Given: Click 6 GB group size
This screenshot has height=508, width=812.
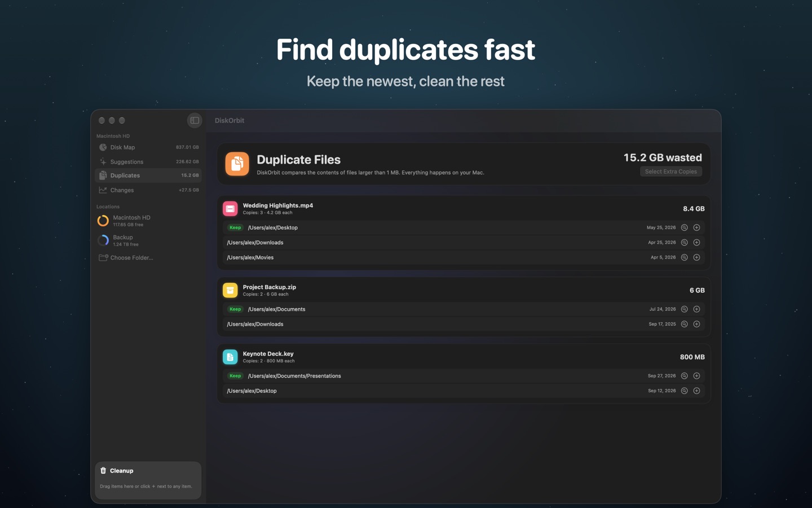Looking at the screenshot, I should [697, 290].
